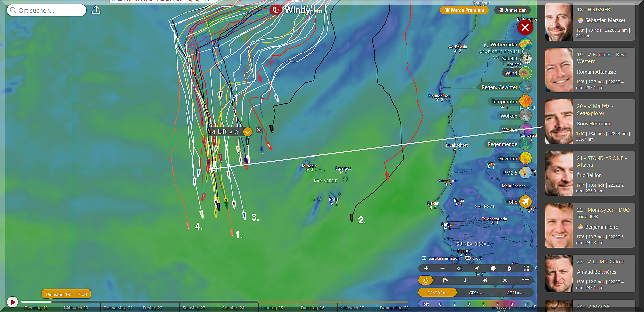Toggle the druck pressure switch
Image resolution: width=644 pixels, height=312 pixels.
click(x=468, y=258)
